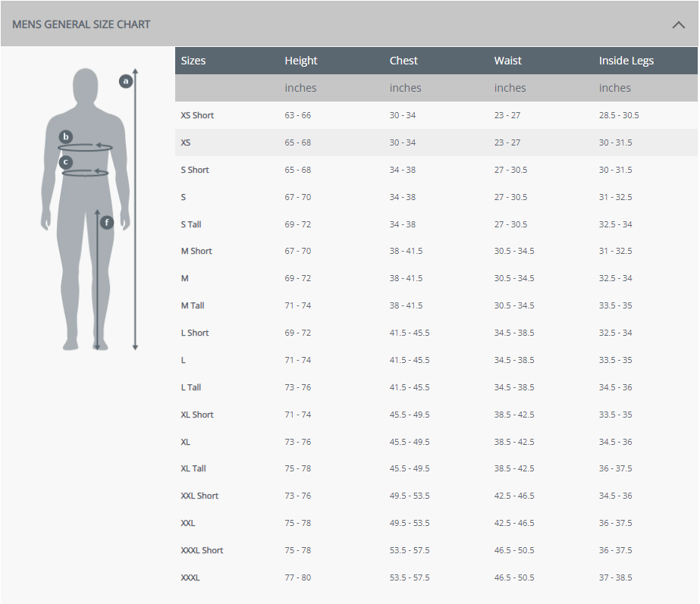
Task: Click the 'f' inside leg marker on the diagram
Action: click(x=106, y=222)
